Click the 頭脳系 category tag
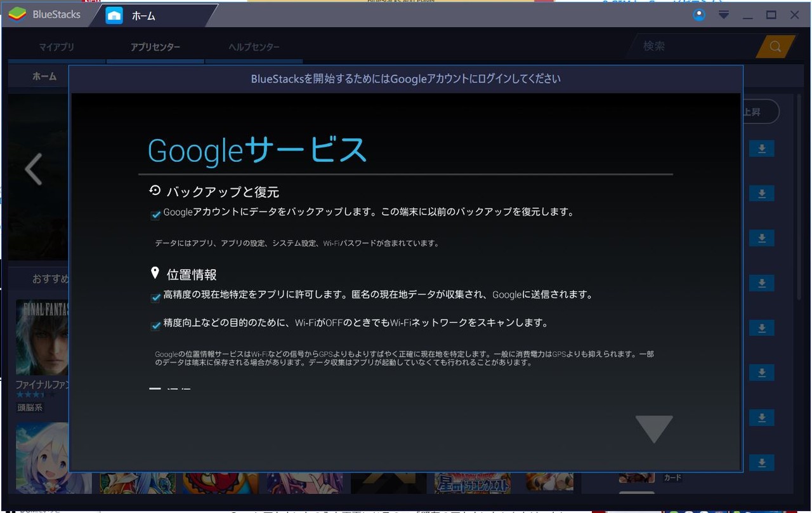The height and width of the screenshot is (513, 812). coord(29,408)
